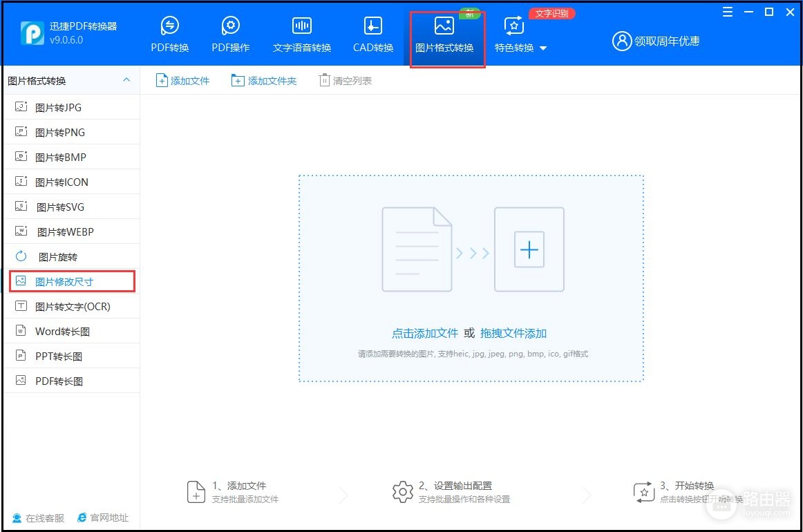This screenshot has height=532, width=803.
Task: Select 图片转WEBP in sidebar
Action: [72, 232]
